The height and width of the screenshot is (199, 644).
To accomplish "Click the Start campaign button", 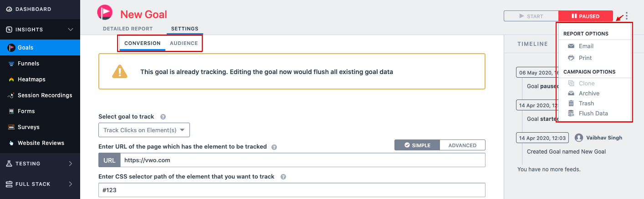I will [531, 16].
